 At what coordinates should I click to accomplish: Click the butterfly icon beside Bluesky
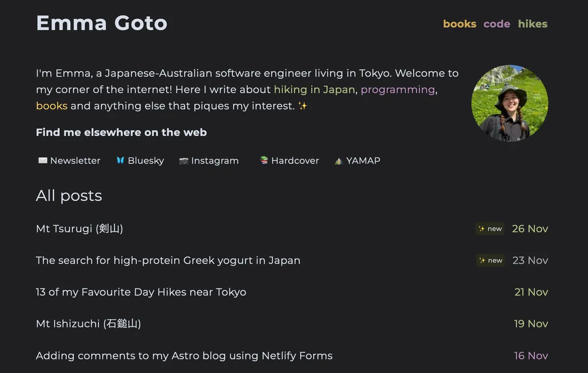click(x=120, y=161)
